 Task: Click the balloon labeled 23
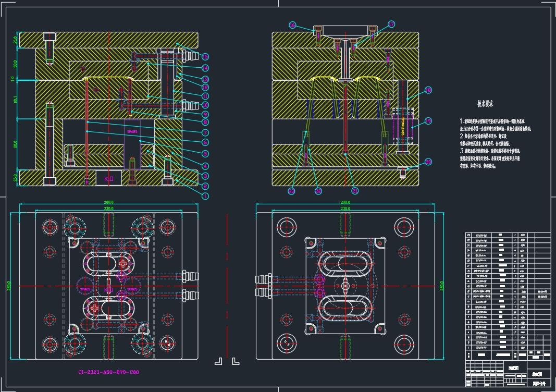291,191
